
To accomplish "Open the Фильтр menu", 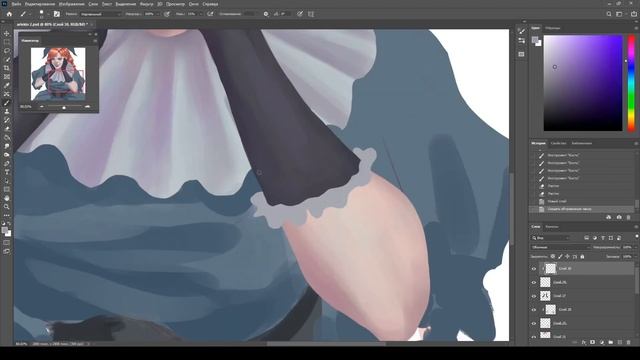I will point(147,4).
